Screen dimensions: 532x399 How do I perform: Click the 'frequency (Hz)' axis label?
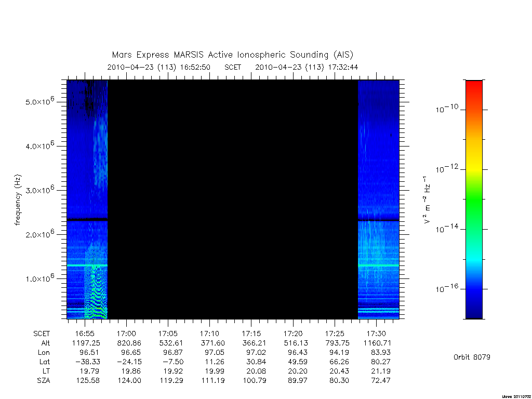click(18, 200)
